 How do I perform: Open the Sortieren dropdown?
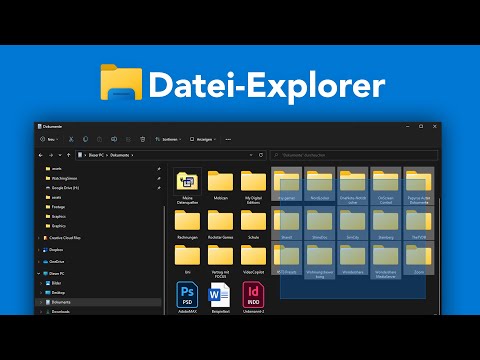(x=168, y=139)
